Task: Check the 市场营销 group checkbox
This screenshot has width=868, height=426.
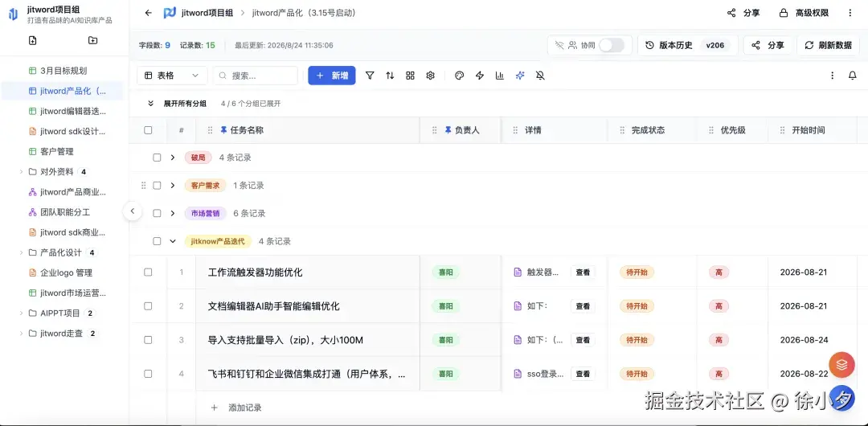Action: click(157, 213)
